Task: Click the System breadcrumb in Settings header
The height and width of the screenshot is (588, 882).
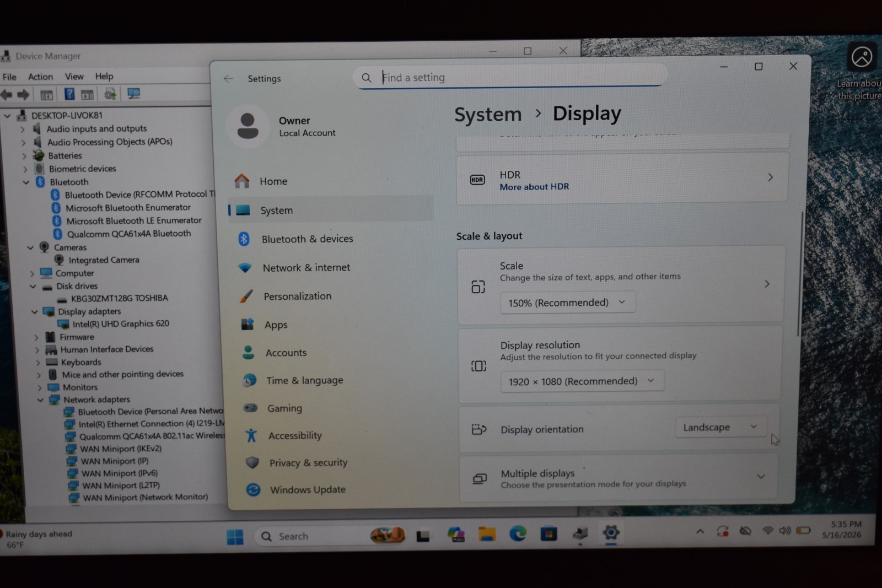Action: (488, 114)
